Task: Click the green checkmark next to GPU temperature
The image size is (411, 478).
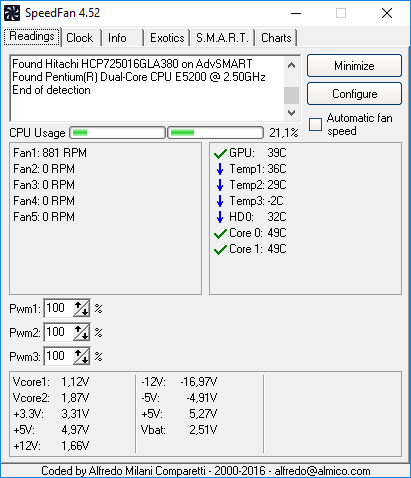Action: (220, 153)
